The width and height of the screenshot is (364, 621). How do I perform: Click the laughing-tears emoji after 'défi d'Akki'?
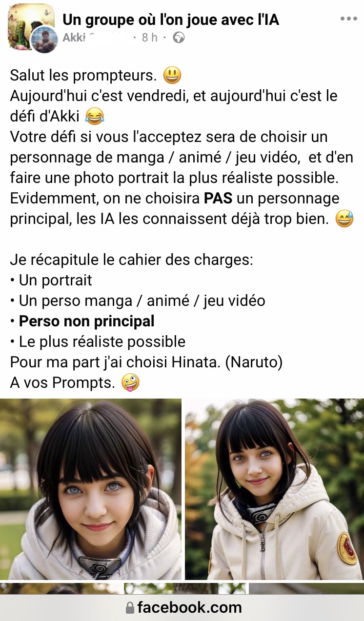tap(94, 116)
